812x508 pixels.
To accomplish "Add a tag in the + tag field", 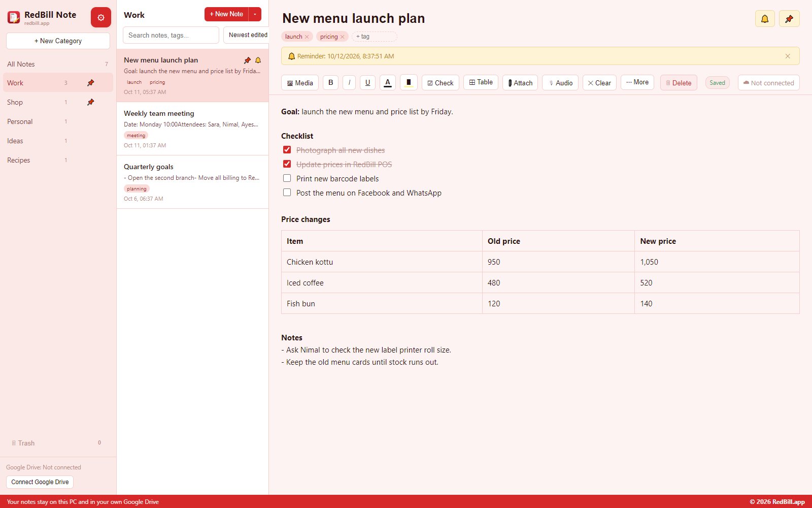I will click(375, 37).
